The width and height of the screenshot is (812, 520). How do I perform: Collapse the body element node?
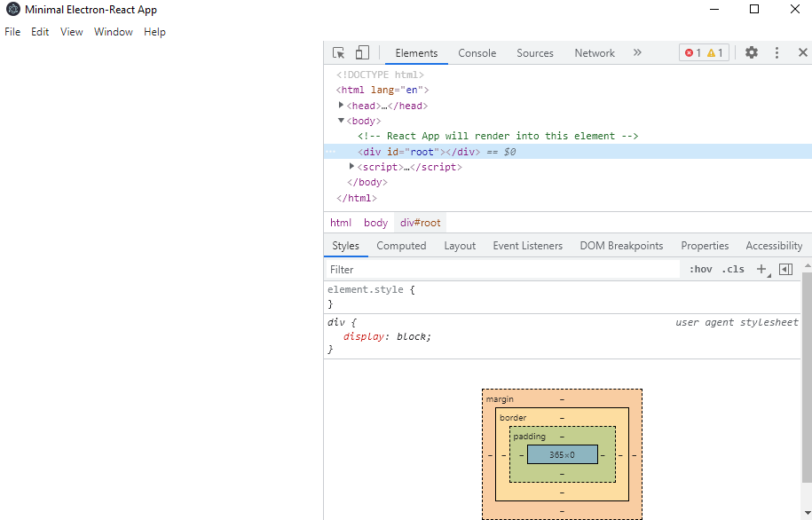point(341,121)
